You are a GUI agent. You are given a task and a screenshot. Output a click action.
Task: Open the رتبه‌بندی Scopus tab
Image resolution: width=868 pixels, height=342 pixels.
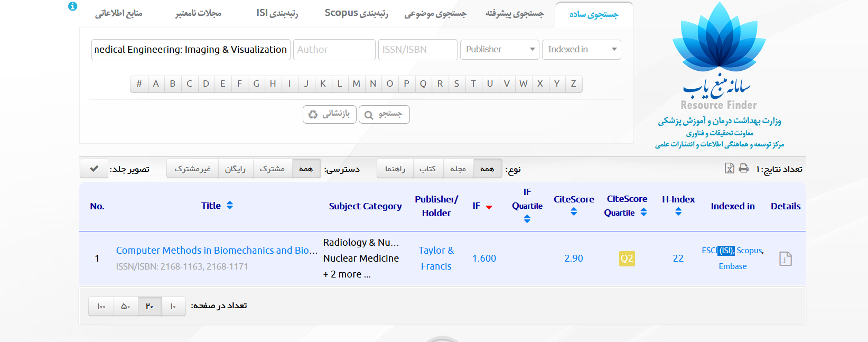(356, 13)
